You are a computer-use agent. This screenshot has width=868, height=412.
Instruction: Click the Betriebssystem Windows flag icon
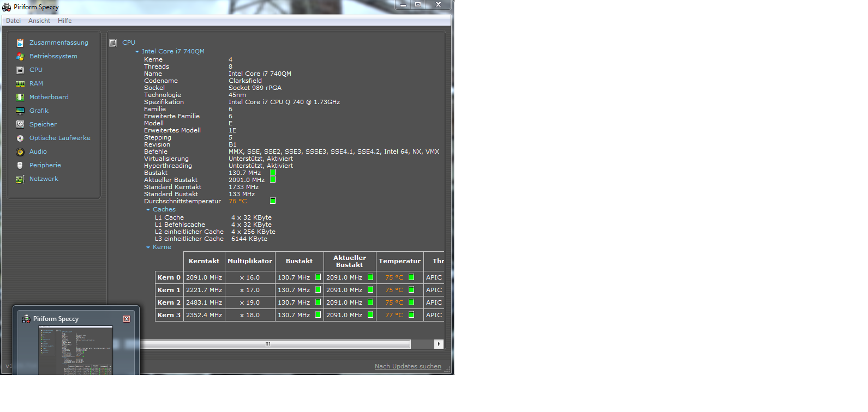pos(20,56)
